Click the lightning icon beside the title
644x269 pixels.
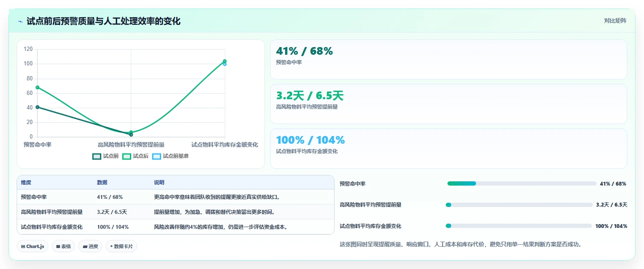coord(20,21)
